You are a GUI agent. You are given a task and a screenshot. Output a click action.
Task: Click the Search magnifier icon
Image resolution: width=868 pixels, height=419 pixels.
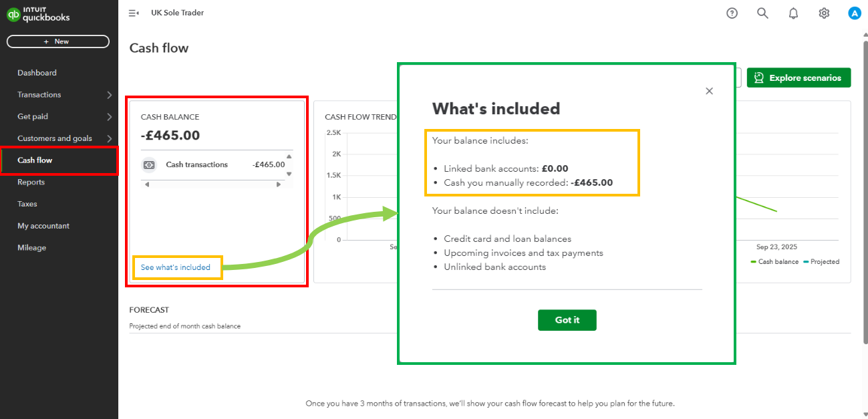tap(762, 13)
